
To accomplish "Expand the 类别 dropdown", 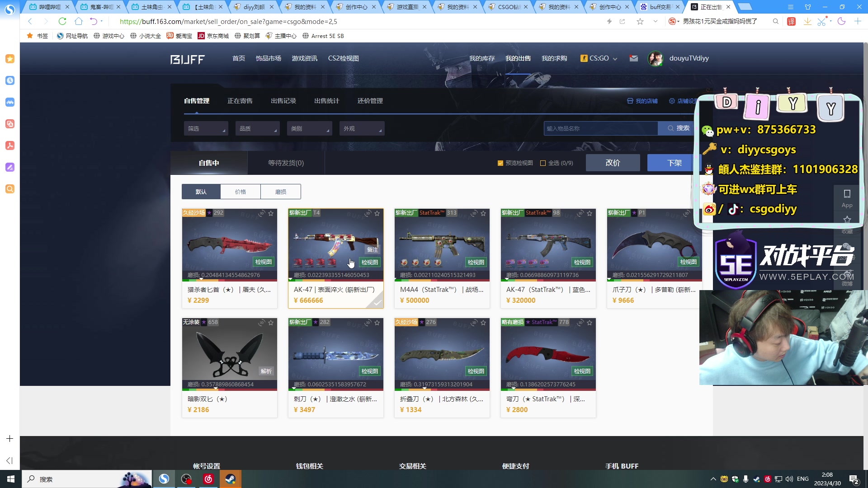I will click(309, 129).
